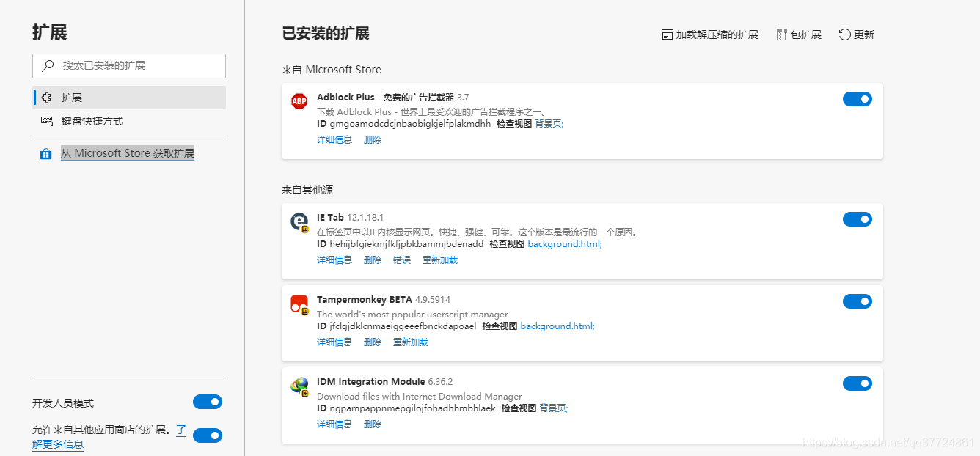
Task: Click the IDM ID ngpampappnmepgilojfohadhhmbhlaek
Action: [412, 408]
